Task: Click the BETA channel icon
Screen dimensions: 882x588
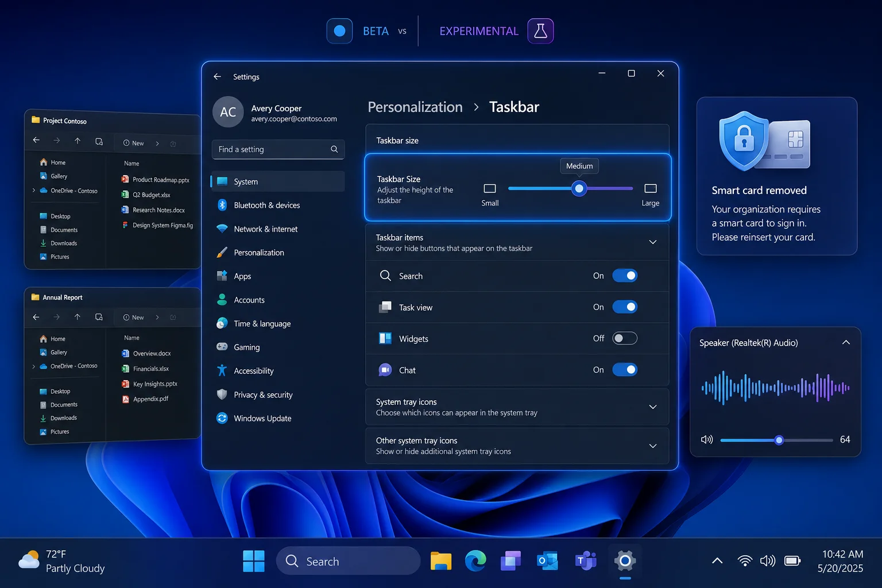Action: (x=339, y=31)
